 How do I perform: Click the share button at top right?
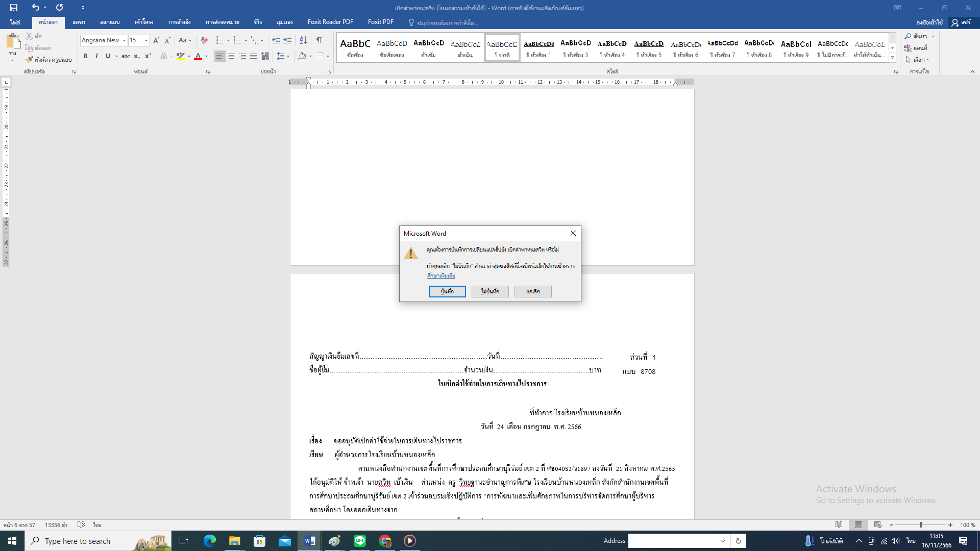click(x=962, y=22)
